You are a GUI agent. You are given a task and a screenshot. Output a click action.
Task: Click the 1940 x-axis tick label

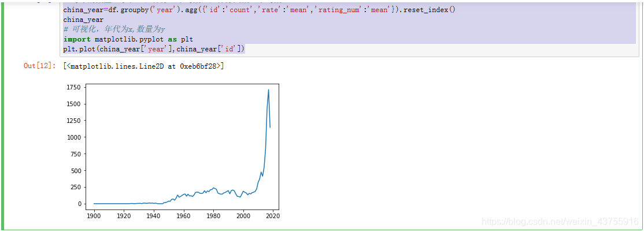click(x=154, y=215)
